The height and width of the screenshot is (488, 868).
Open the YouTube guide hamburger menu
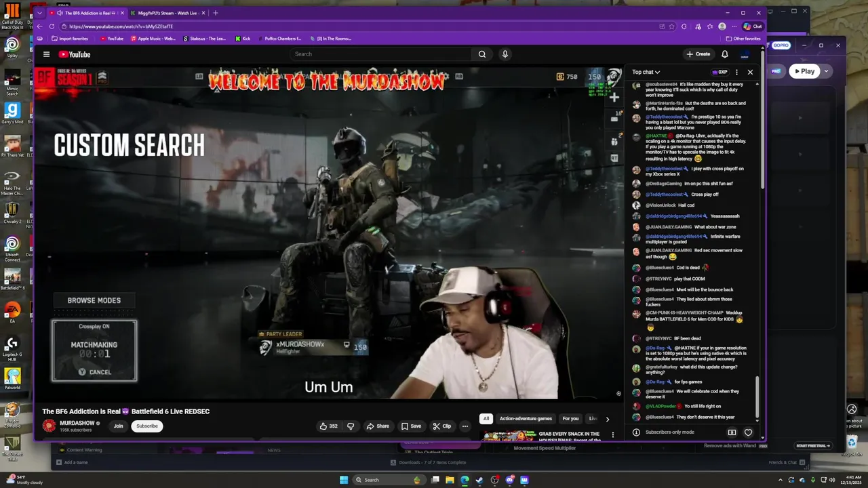[46, 54]
